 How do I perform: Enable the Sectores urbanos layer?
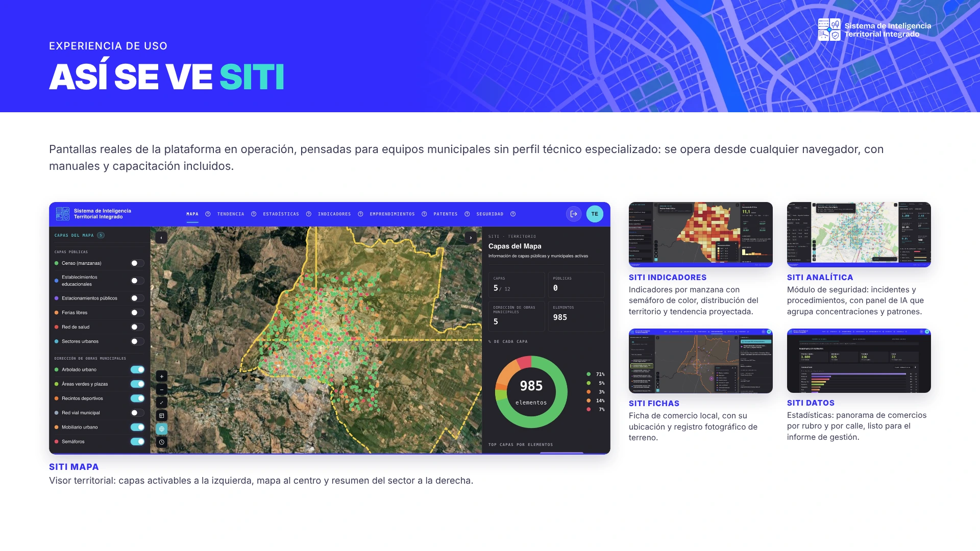click(x=137, y=341)
